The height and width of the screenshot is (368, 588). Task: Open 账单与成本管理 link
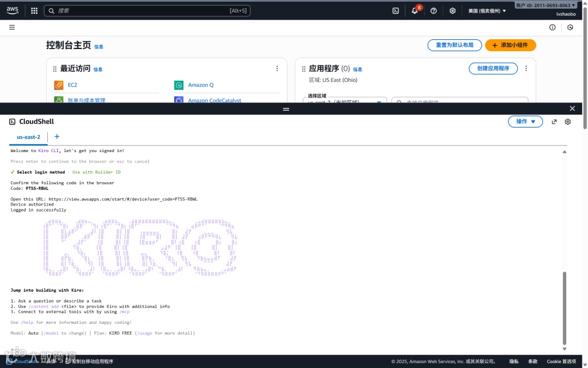[86, 100]
